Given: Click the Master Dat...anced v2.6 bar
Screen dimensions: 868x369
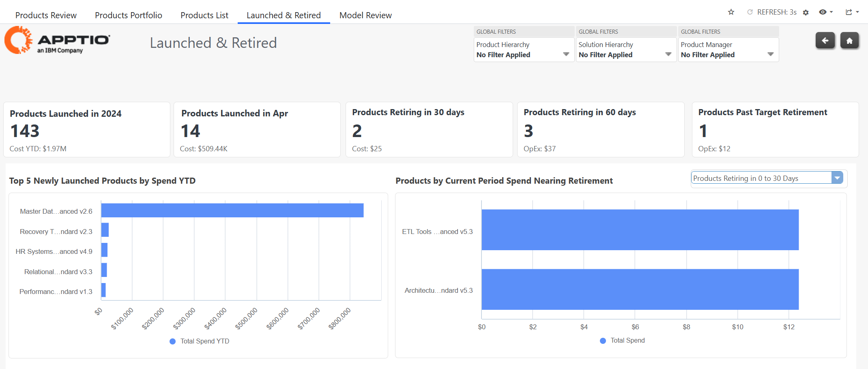Looking at the screenshot, I should (x=232, y=210).
